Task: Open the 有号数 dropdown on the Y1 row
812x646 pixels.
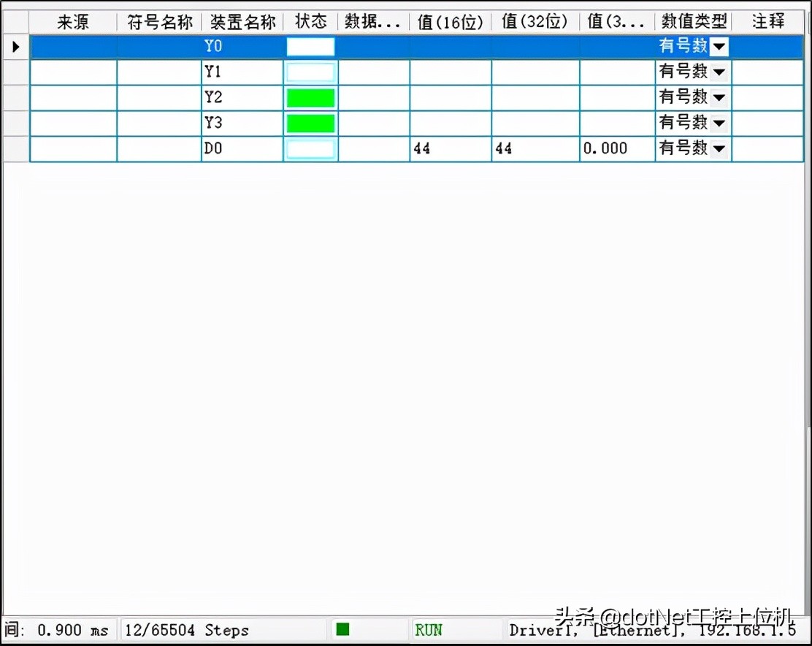Action: click(719, 72)
